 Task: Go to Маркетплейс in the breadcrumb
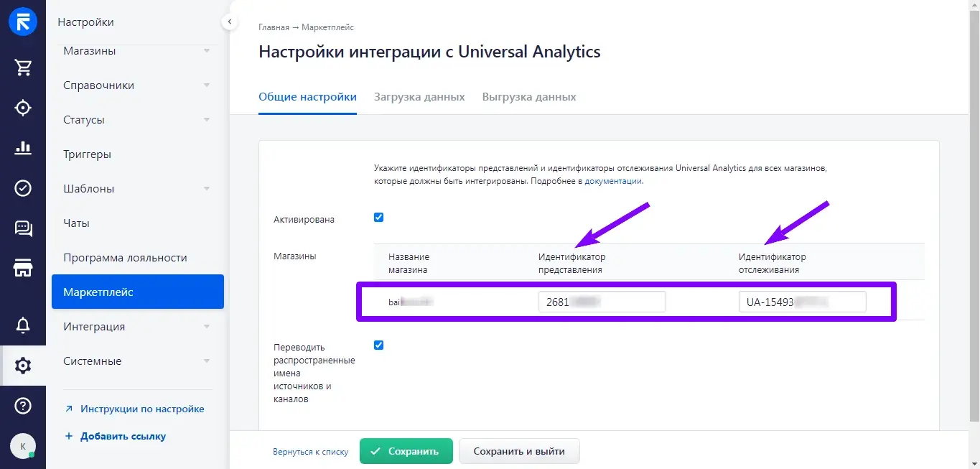tap(328, 27)
